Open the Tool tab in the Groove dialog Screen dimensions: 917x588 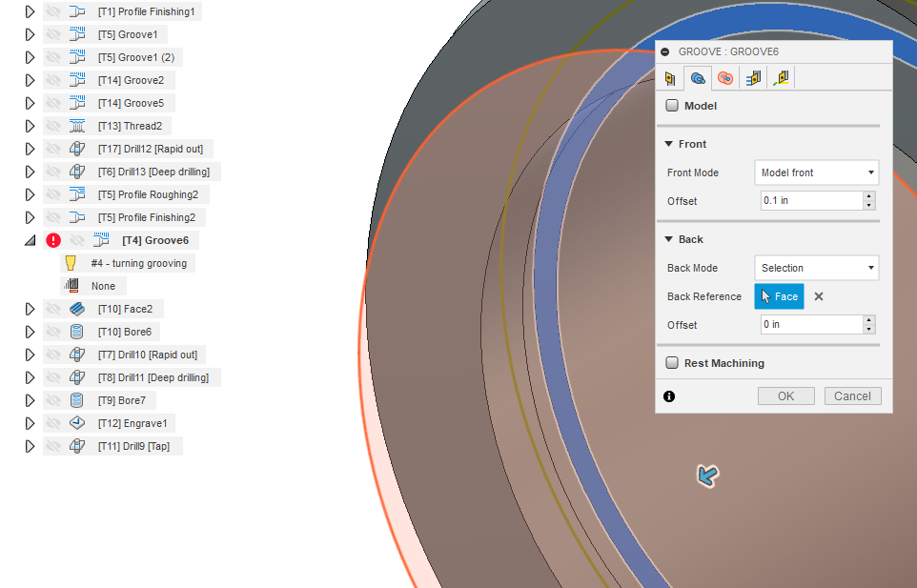[671, 77]
